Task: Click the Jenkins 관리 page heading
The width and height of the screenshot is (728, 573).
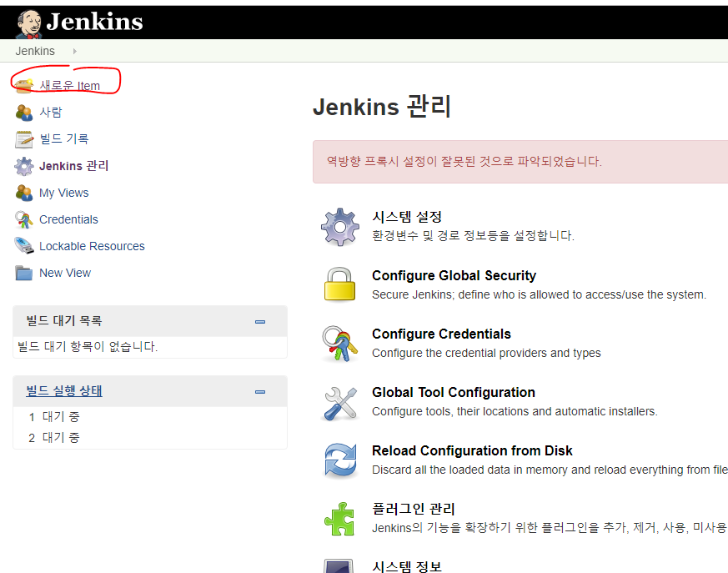Action: pos(382,106)
